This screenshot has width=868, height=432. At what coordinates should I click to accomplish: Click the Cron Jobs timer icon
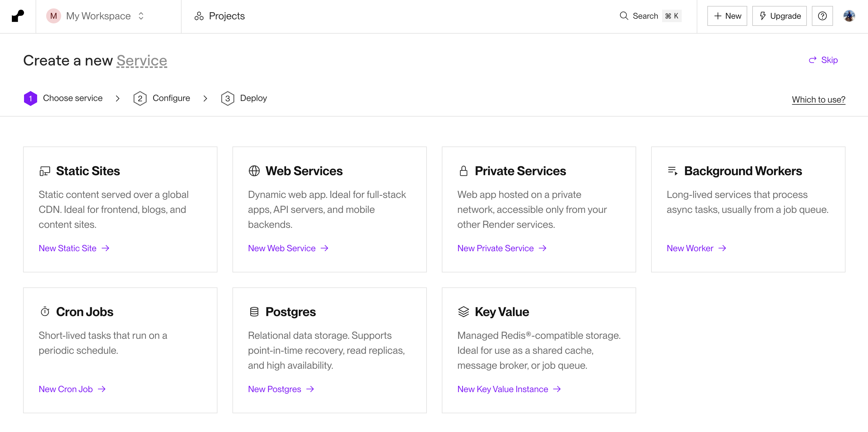(x=45, y=312)
